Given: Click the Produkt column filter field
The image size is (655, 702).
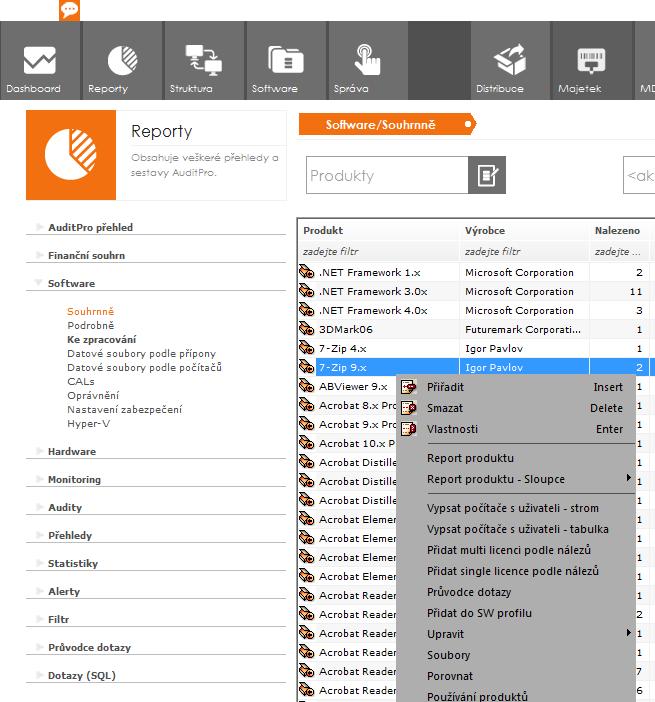Looking at the screenshot, I should pos(379,252).
